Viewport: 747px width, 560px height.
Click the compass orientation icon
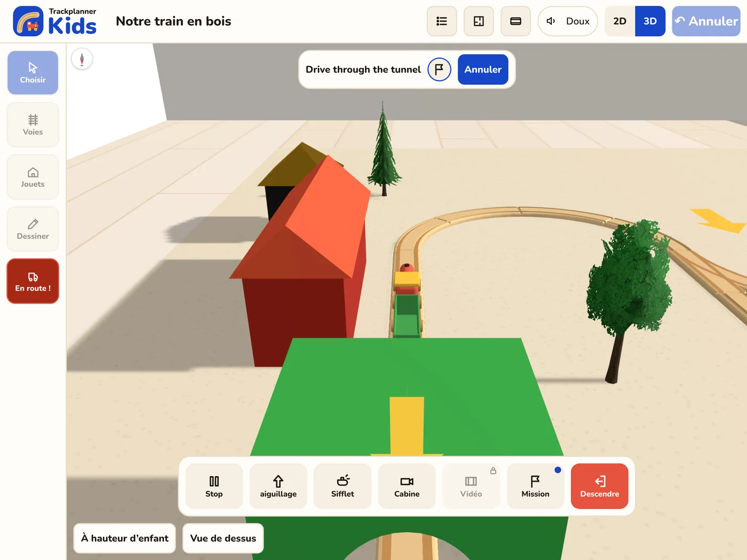point(82,59)
